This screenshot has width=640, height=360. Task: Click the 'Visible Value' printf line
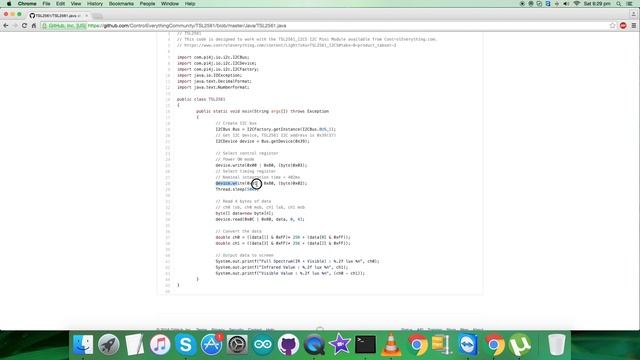(x=290, y=273)
